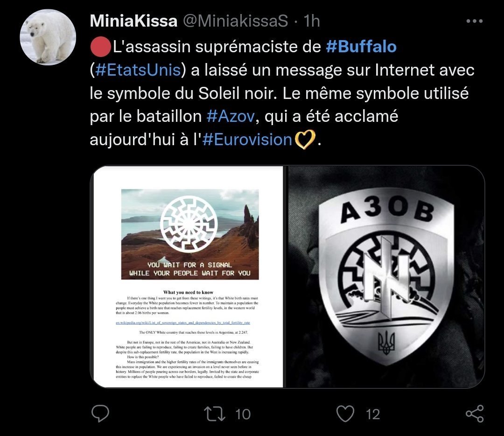The width and height of the screenshot is (504, 436).
Task: Open the #Buffalo hashtag
Action: tap(361, 47)
